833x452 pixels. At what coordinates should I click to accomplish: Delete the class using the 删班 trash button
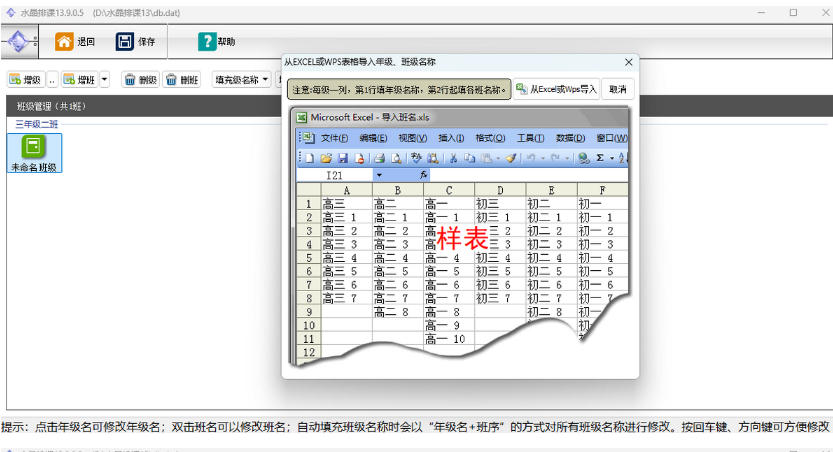[x=182, y=80]
